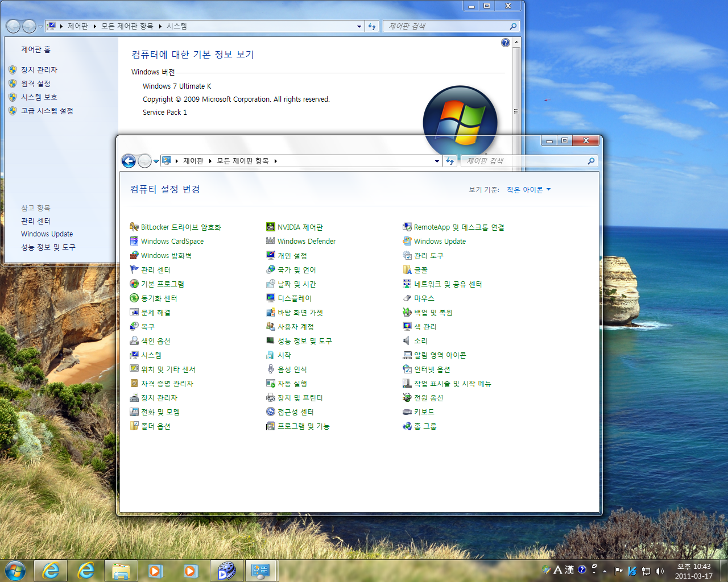Click help icon in System window
The height and width of the screenshot is (582, 728).
[506, 43]
